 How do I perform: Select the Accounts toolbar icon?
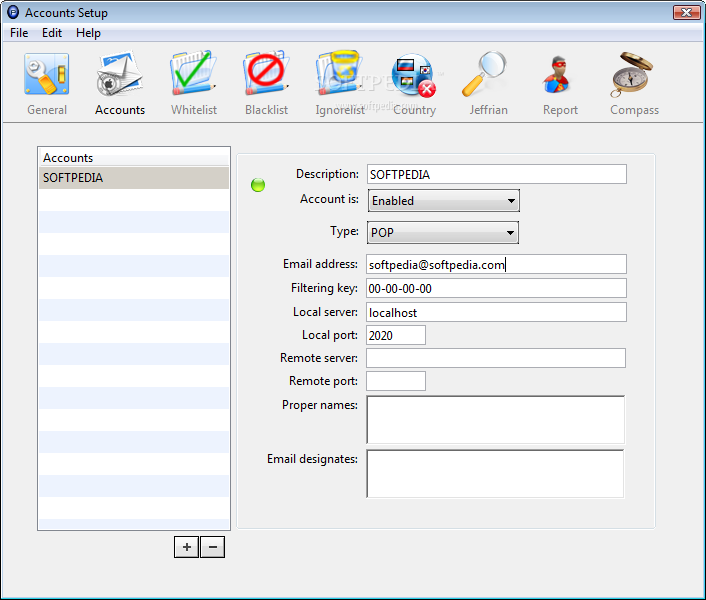(120, 84)
